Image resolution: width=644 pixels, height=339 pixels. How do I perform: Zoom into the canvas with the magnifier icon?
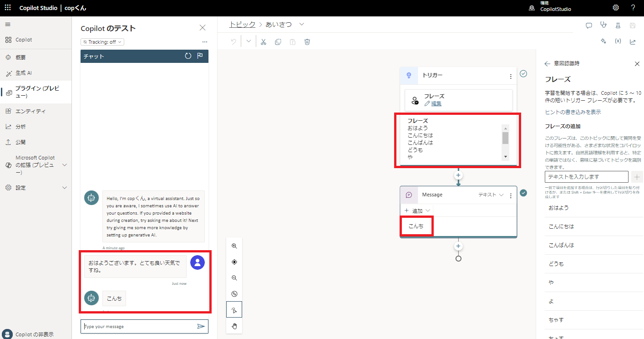point(234,246)
